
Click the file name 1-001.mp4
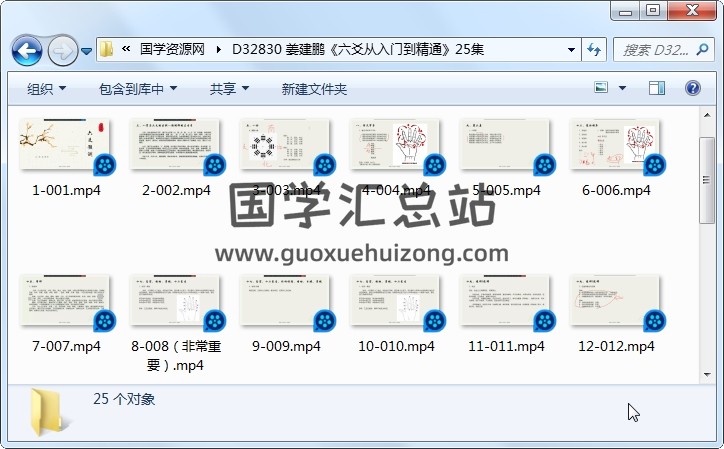point(66,190)
